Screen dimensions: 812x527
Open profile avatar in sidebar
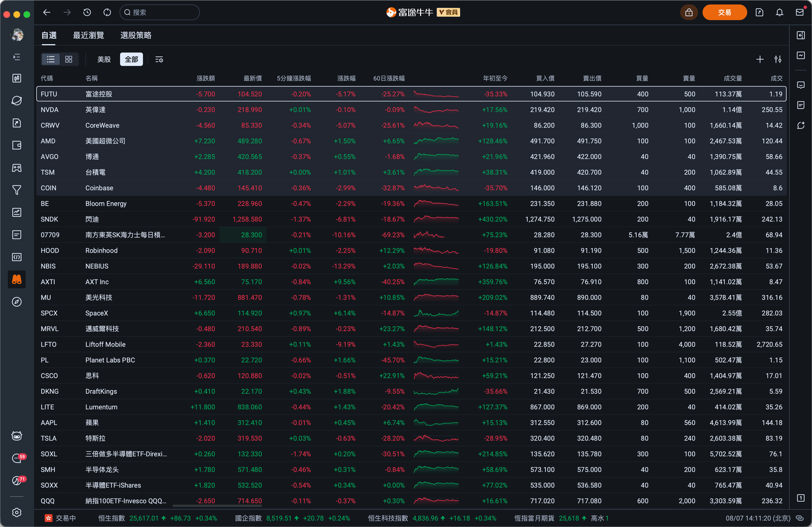tap(17, 35)
